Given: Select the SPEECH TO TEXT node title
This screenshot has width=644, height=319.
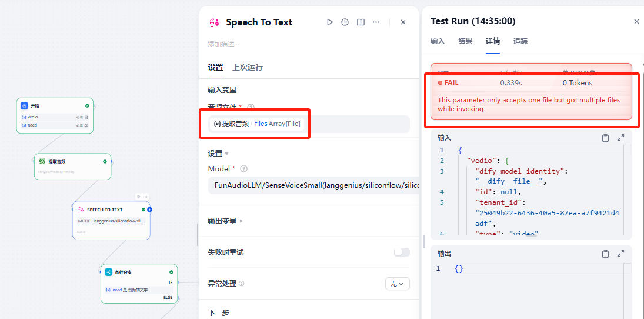Looking at the screenshot, I should click(x=105, y=210).
